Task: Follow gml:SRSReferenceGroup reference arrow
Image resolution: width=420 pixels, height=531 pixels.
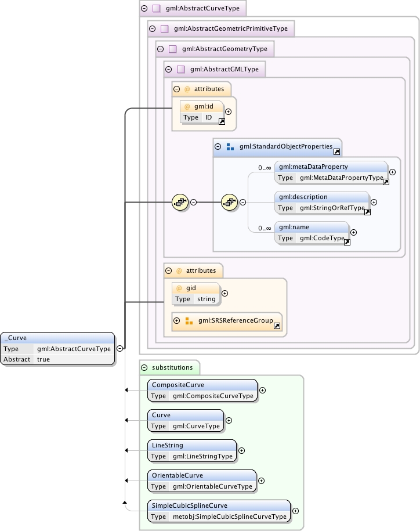Action: click(277, 326)
